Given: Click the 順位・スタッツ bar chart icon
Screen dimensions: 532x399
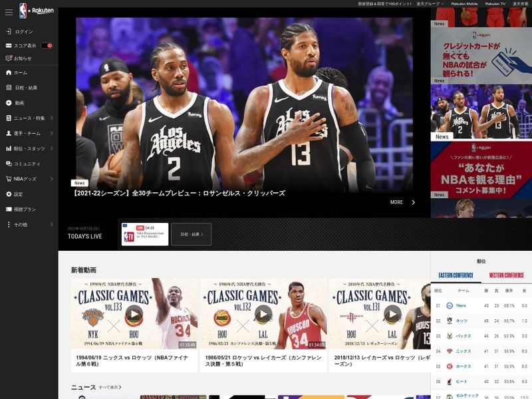Looking at the screenshot, I should click(x=9, y=146).
